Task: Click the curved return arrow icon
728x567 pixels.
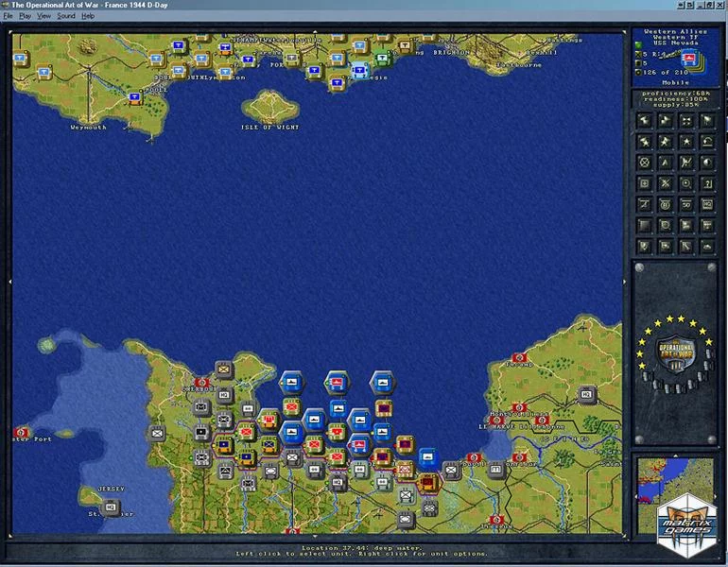Action: [707, 142]
